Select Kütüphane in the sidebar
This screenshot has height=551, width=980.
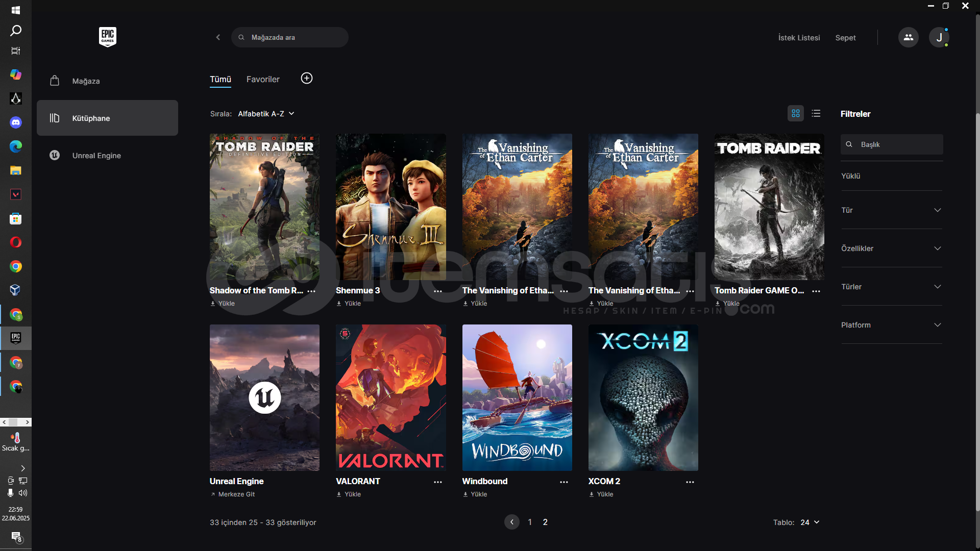click(x=107, y=118)
